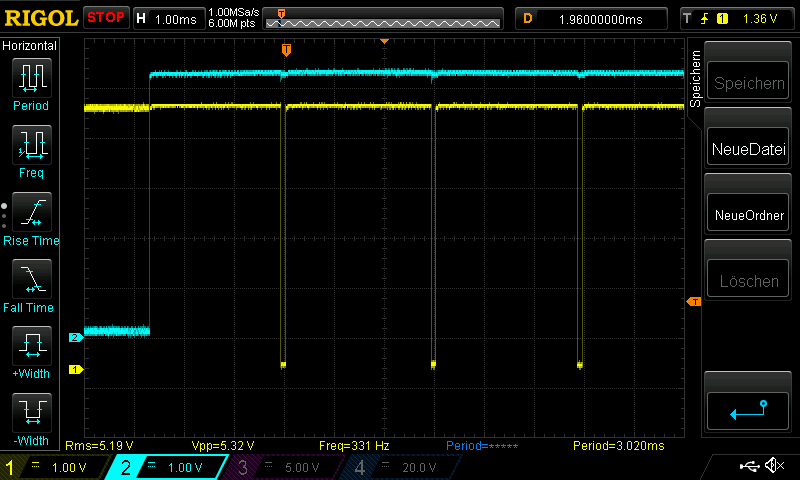Viewport: 800px width, 480px height.
Task: Open the Horizontal measurement menu header
Action: click(31, 46)
